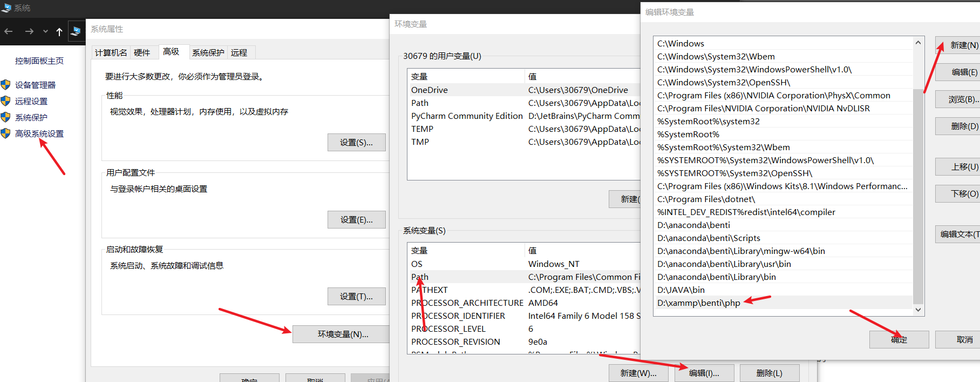Open user profile 设置(E)... button

356,220
